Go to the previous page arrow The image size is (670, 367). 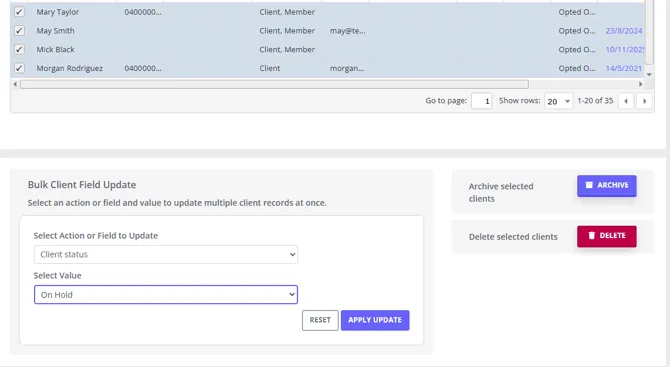pos(626,101)
